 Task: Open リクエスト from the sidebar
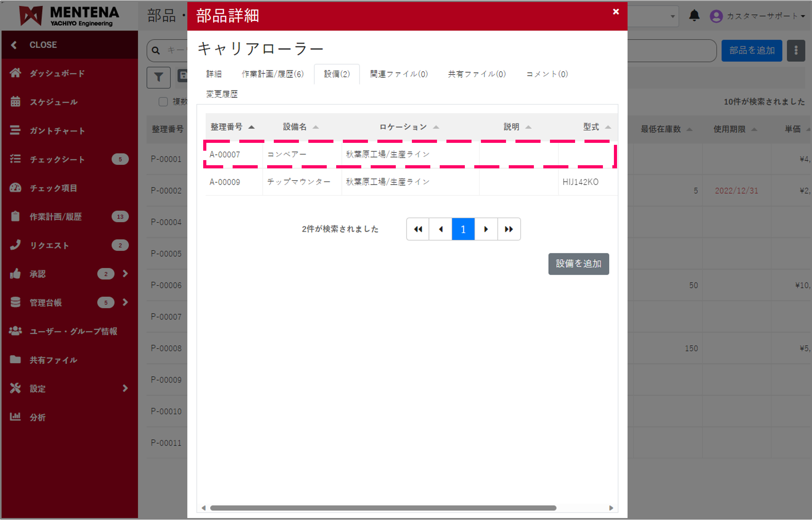(16, 245)
